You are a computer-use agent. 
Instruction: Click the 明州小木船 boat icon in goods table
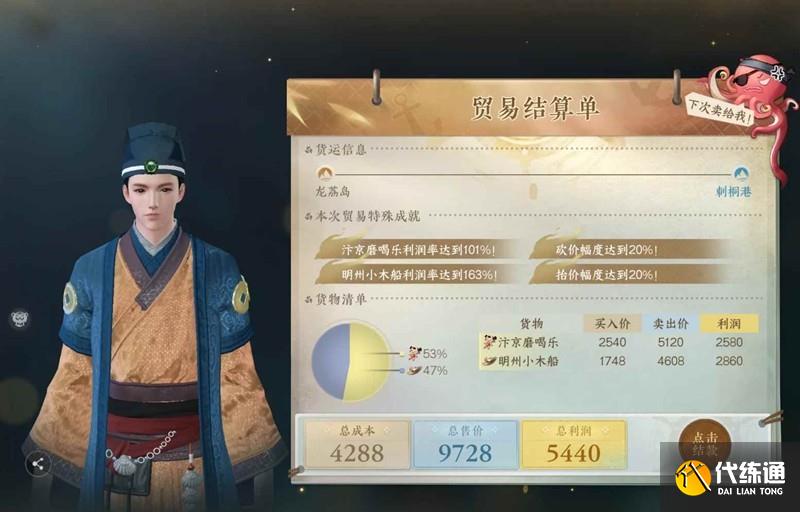pos(490,362)
